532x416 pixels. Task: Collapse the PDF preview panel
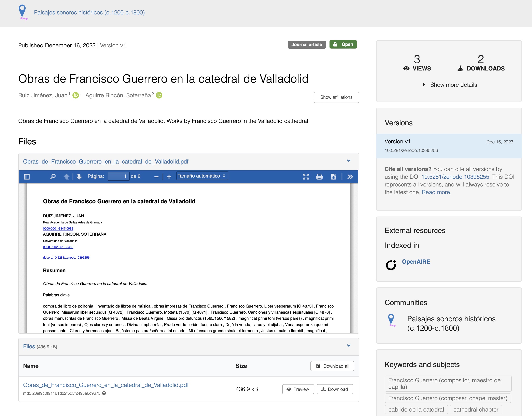[349, 161]
